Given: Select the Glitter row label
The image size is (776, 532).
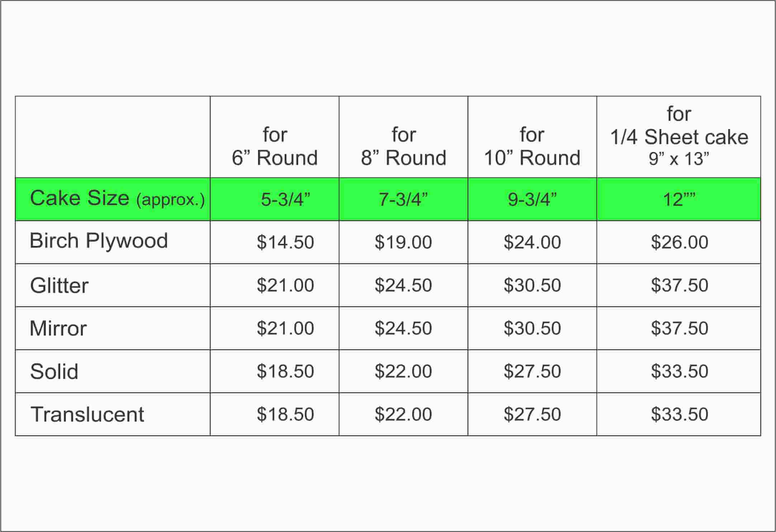Looking at the screenshot, I should [x=59, y=286].
